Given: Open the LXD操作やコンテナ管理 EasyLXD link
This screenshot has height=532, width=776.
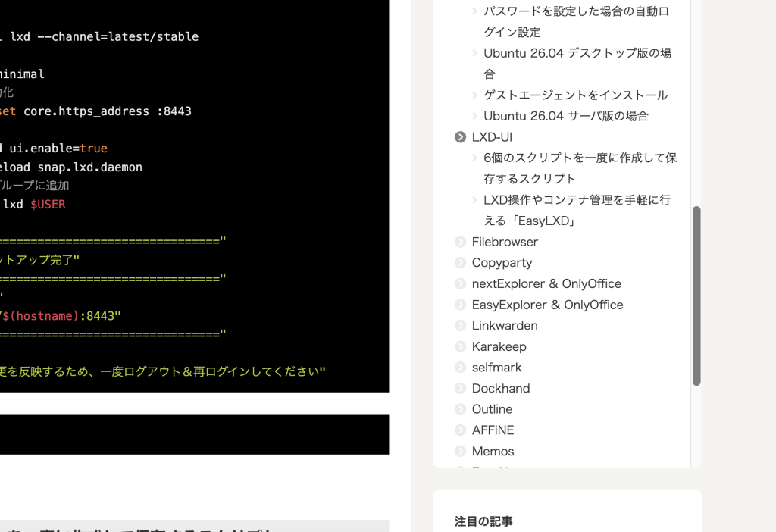Looking at the screenshot, I should [577, 211].
